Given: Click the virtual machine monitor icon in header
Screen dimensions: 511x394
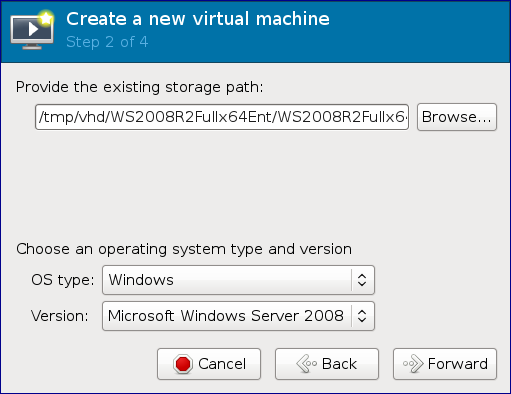Looking at the screenshot, I should [32, 31].
